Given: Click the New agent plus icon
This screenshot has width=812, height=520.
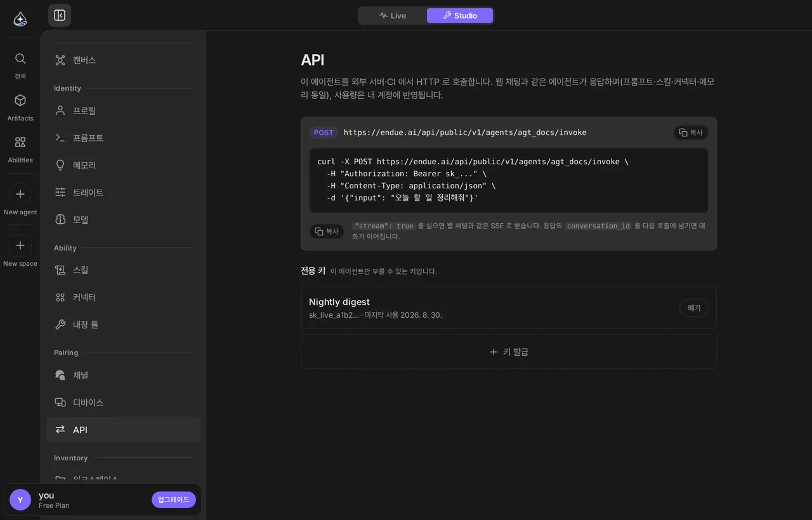Looking at the screenshot, I should [x=20, y=194].
